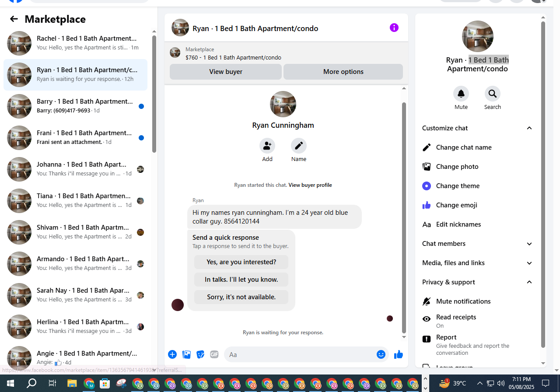Open the 39°C weather widget
The image size is (560, 392).
(x=452, y=383)
